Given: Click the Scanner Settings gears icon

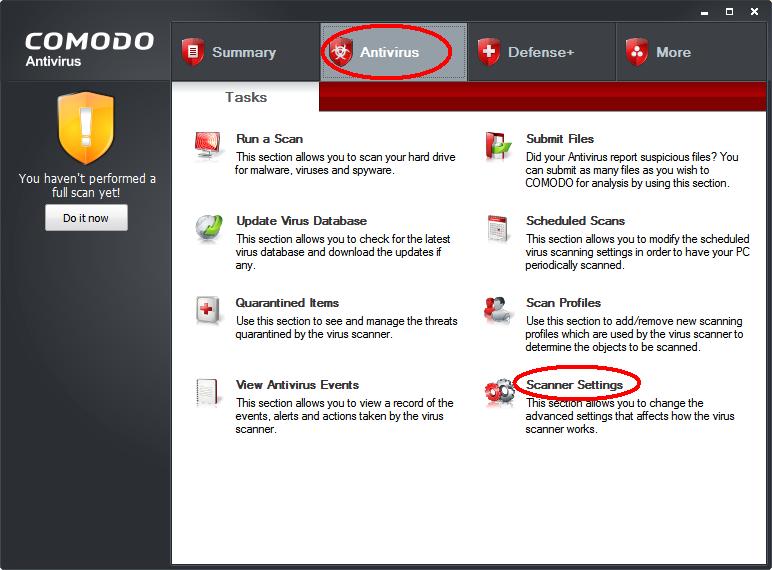Looking at the screenshot, I should pos(499,392).
